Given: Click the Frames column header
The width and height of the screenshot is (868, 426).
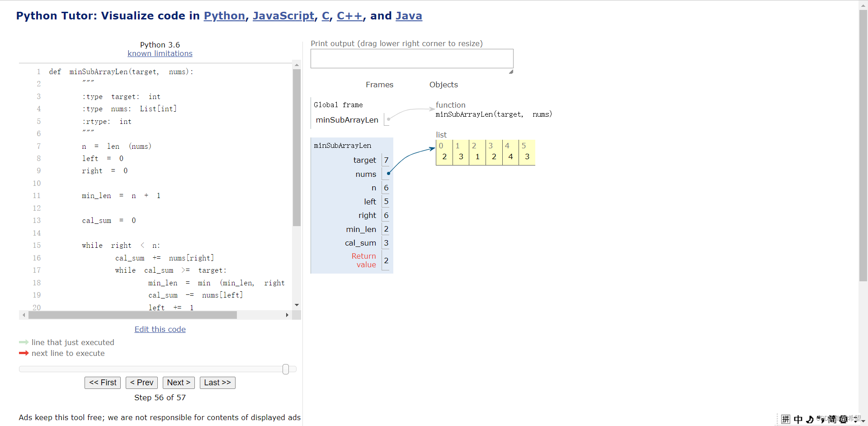Looking at the screenshot, I should click(379, 85).
